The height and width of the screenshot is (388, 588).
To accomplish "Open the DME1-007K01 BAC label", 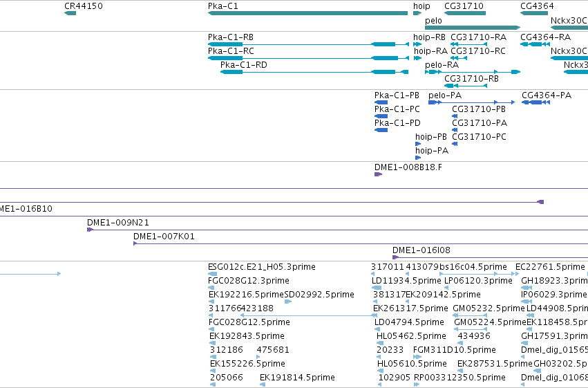I will tap(164, 237).
